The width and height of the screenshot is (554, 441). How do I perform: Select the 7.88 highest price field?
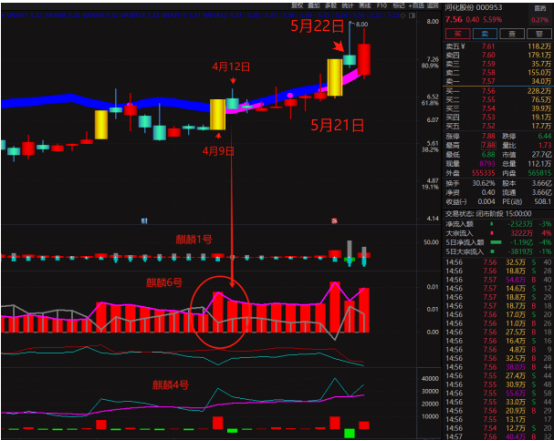pyautogui.click(x=489, y=145)
